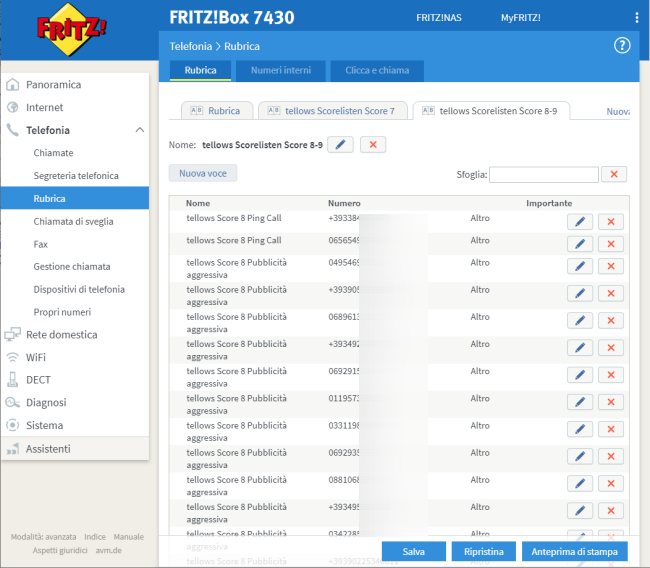
Task: Open the three-dot menu in the header
Action: tap(637, 17)
